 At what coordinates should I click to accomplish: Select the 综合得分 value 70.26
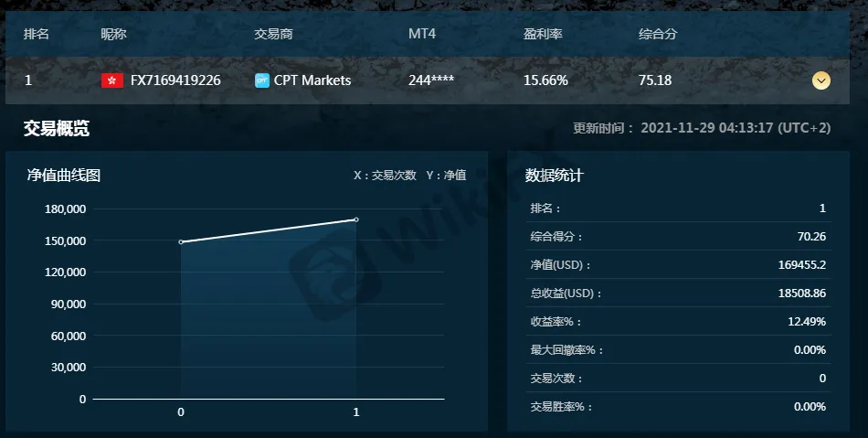click(811, 237)
